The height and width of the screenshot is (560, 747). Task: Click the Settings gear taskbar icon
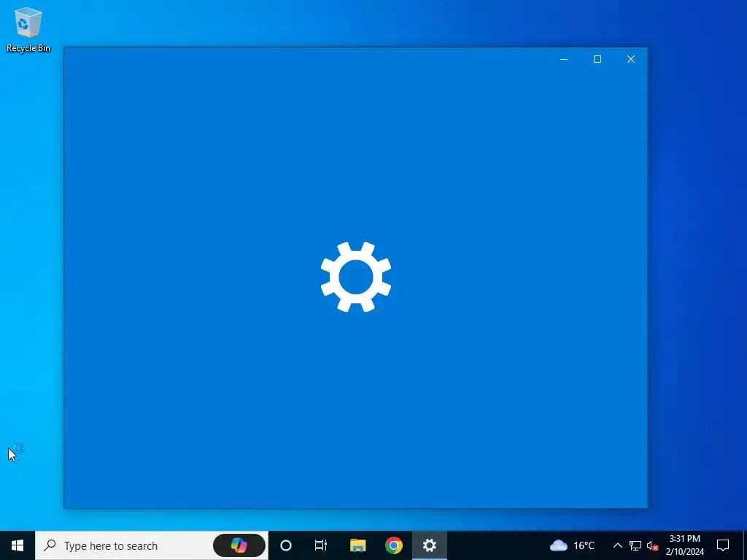429,545
